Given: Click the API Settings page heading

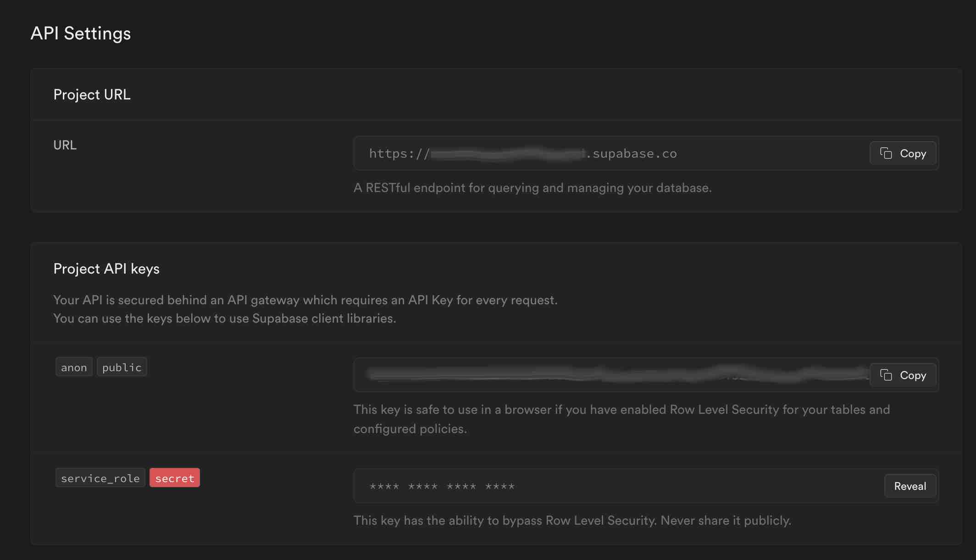Looking at the screenshot, I should pos(81,33).
